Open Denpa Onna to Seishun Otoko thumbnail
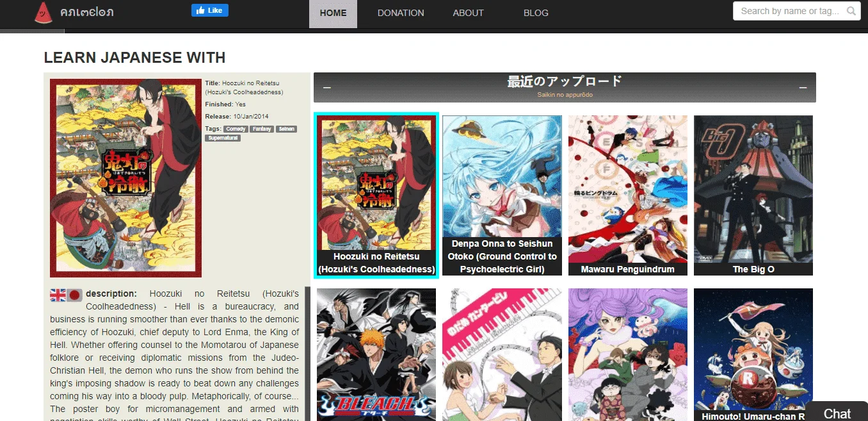 pos(502,195)
